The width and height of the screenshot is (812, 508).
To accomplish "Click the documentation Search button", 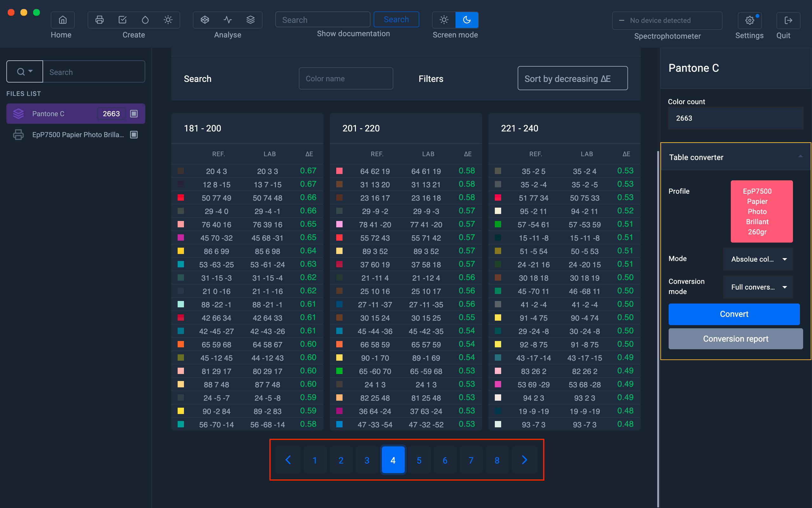I will [x=396, y=19].
